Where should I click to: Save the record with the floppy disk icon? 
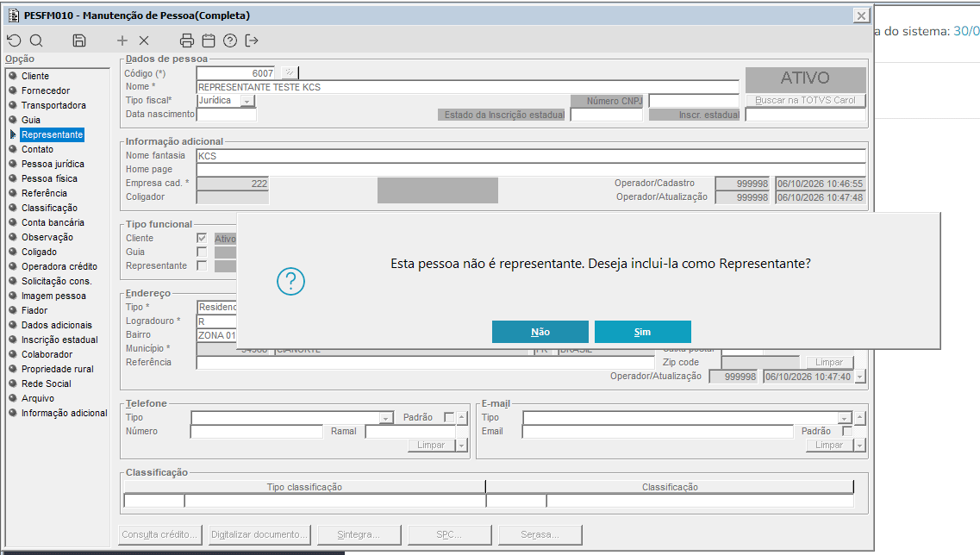[79, 41]
